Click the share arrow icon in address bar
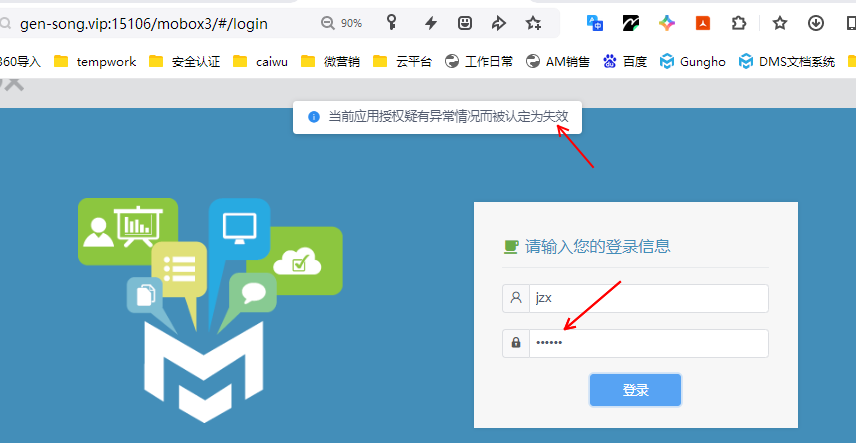856x443 pixels. tap(498, 23)
